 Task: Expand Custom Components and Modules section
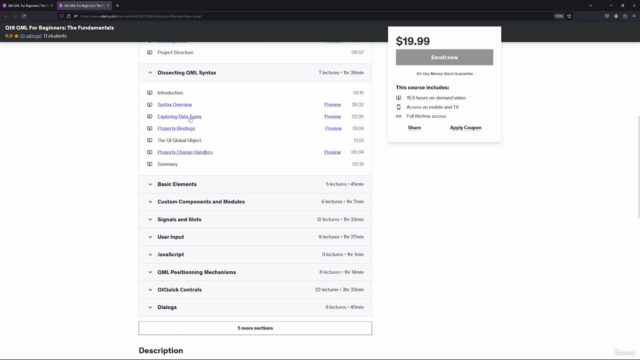click(x=255, y=202)
